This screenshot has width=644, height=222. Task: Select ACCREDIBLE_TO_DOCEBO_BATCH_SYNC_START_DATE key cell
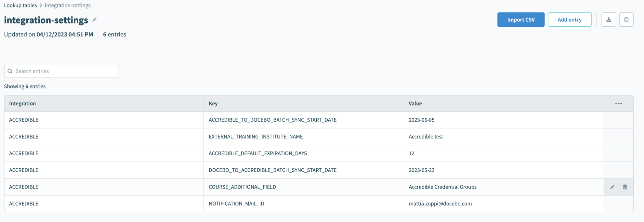coord(304,120)
